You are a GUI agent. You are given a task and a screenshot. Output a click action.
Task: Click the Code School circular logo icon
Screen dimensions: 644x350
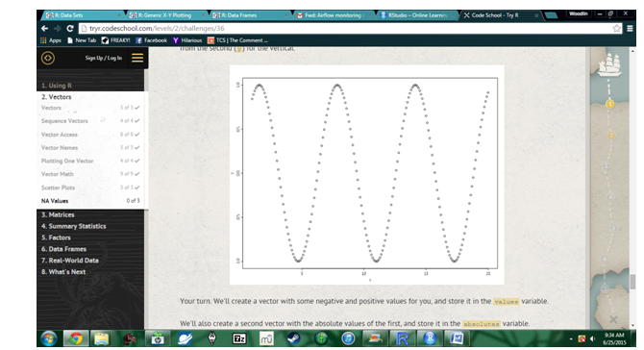pyautogui.click(x=48, y=58)
